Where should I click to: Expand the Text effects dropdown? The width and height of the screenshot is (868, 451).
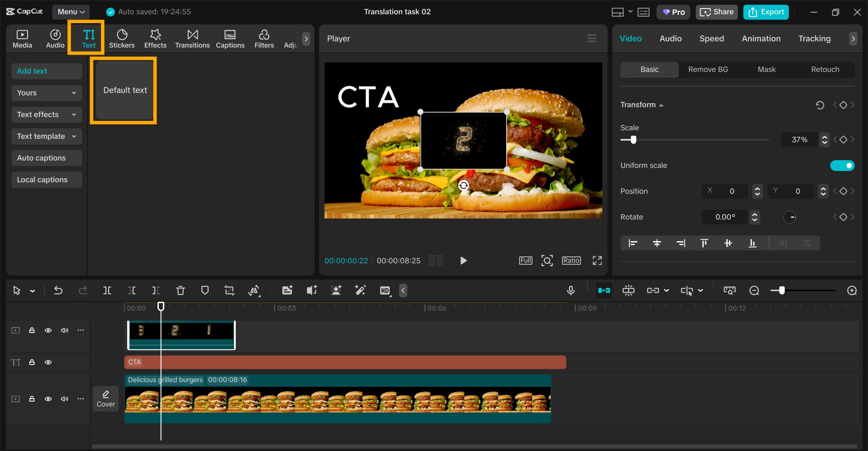[x=47, y=114]
